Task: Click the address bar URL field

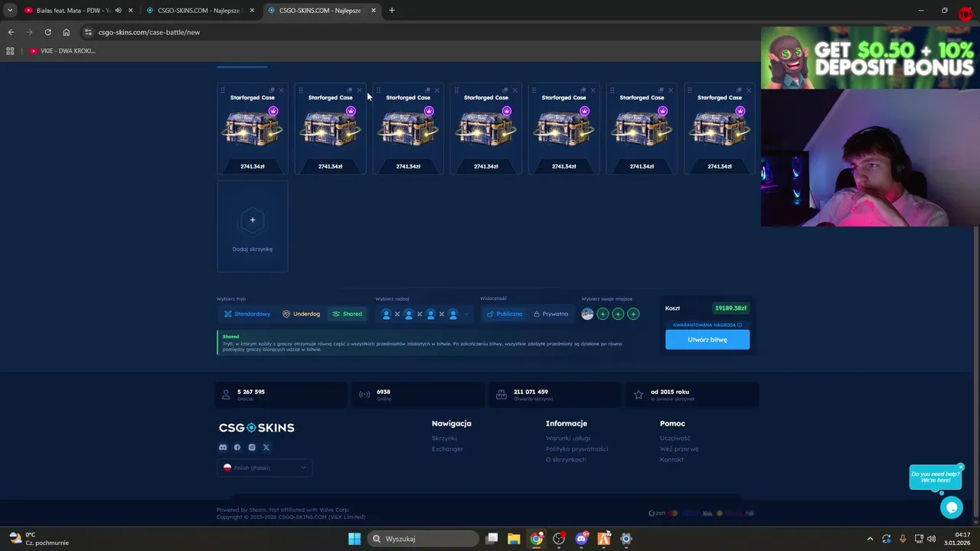Action: 421,32
